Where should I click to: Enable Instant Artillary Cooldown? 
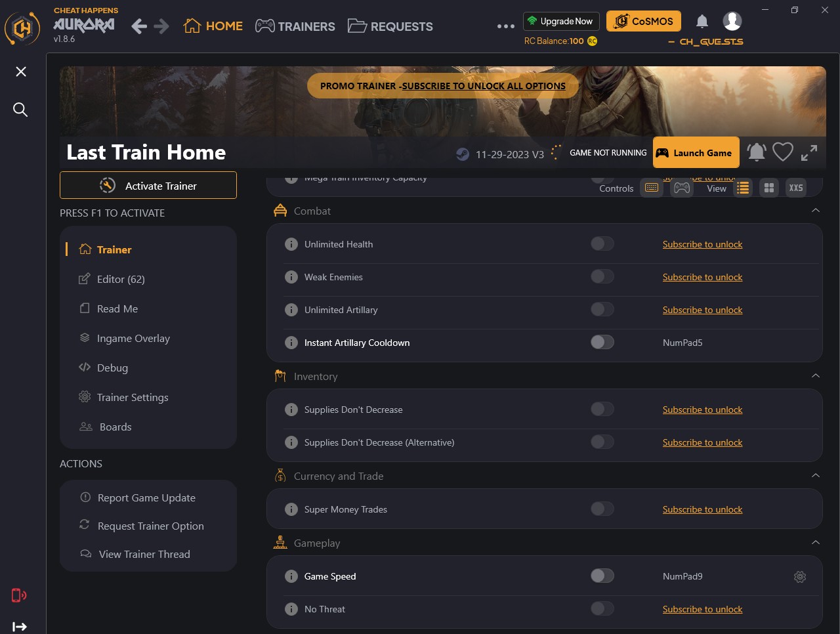click(602, 342)
